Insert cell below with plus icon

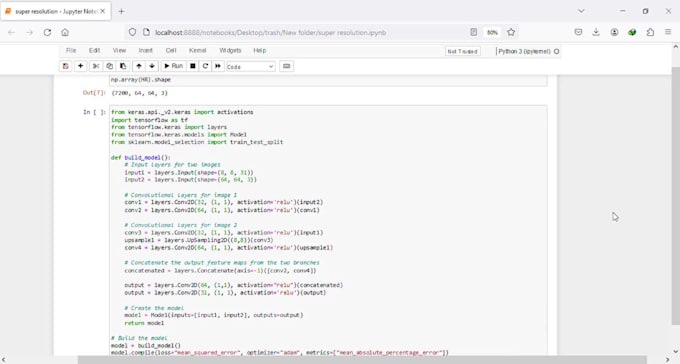80,66
